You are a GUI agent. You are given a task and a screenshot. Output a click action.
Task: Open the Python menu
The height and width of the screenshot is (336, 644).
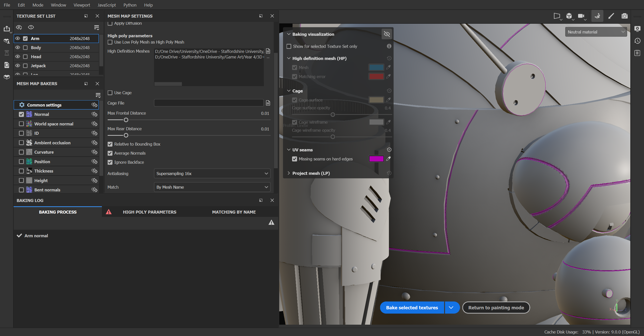pyautogui.click(x=130, y=5)
